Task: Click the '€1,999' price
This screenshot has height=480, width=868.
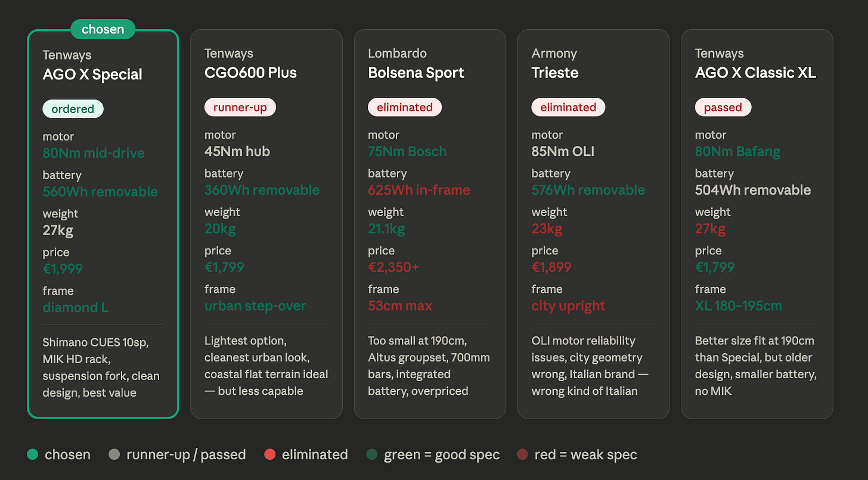Action: [x=63, y=269]
